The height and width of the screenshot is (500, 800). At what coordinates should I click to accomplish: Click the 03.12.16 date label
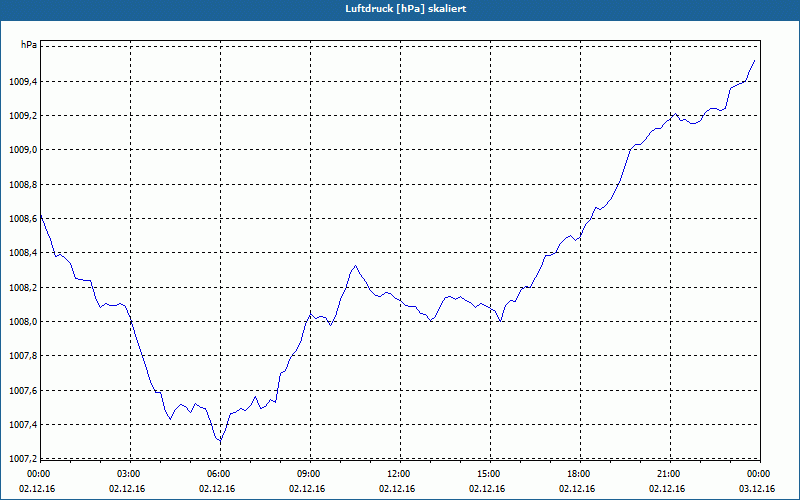click(757, 488)
